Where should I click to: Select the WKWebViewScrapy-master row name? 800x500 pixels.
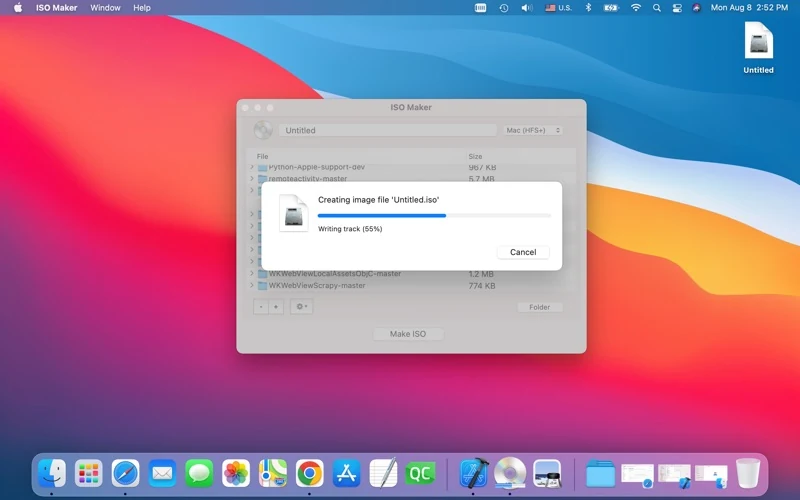[x=317, y=285]
